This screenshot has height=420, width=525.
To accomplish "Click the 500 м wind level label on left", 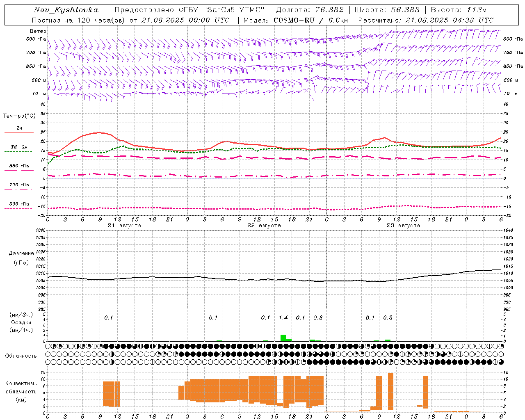I will click(x=39, y=80).
